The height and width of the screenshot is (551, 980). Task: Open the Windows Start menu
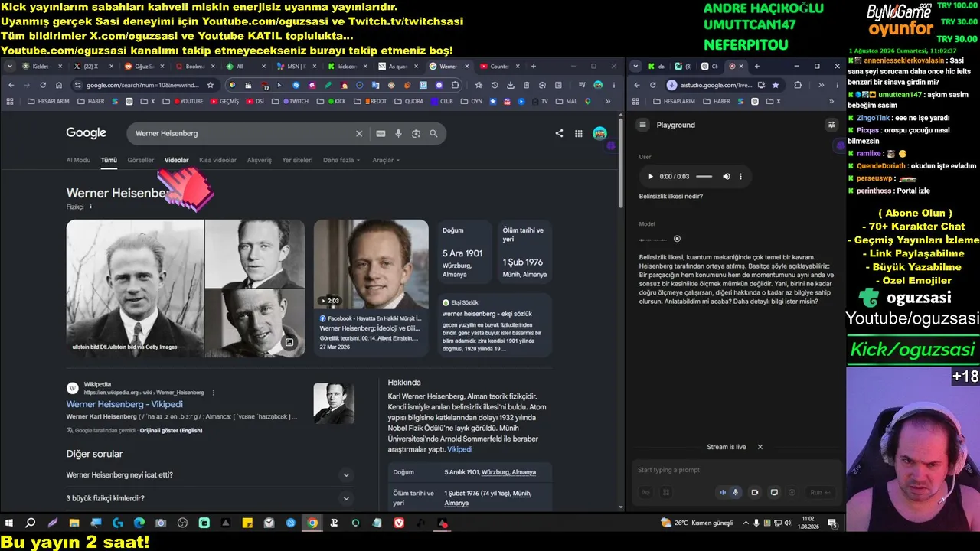9,523
